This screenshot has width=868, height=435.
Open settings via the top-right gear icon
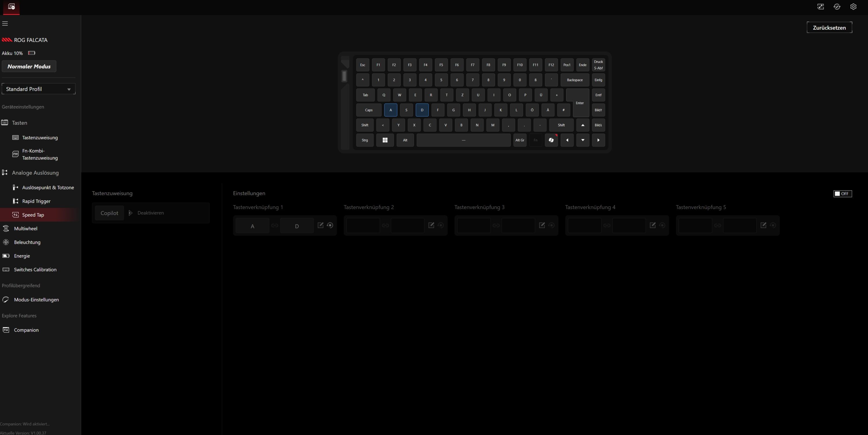(x=853, y=7)
